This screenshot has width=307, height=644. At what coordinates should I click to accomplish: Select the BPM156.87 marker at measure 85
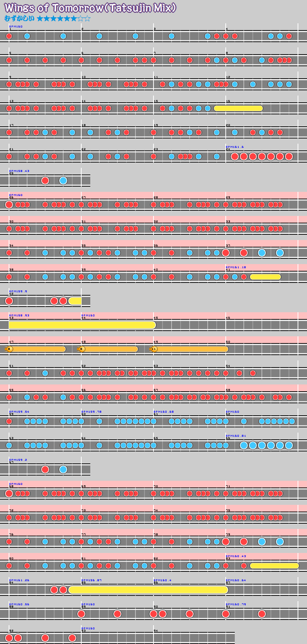(x=91, y=580)
